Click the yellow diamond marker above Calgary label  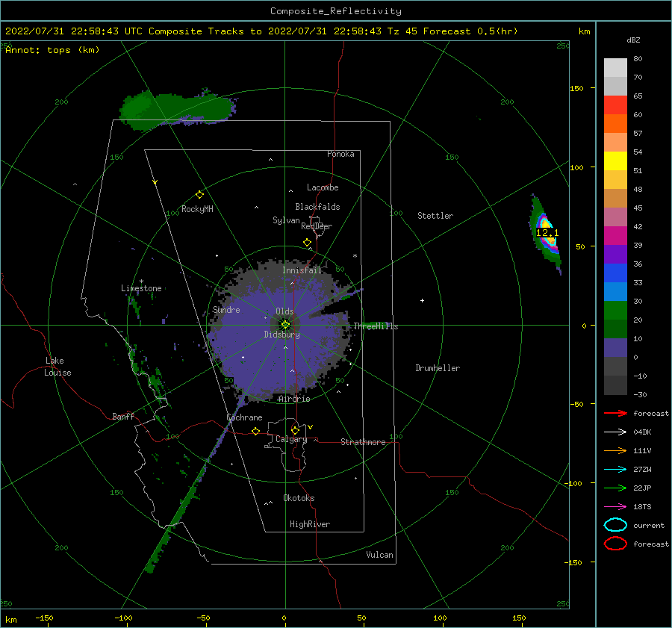[295, 430]
